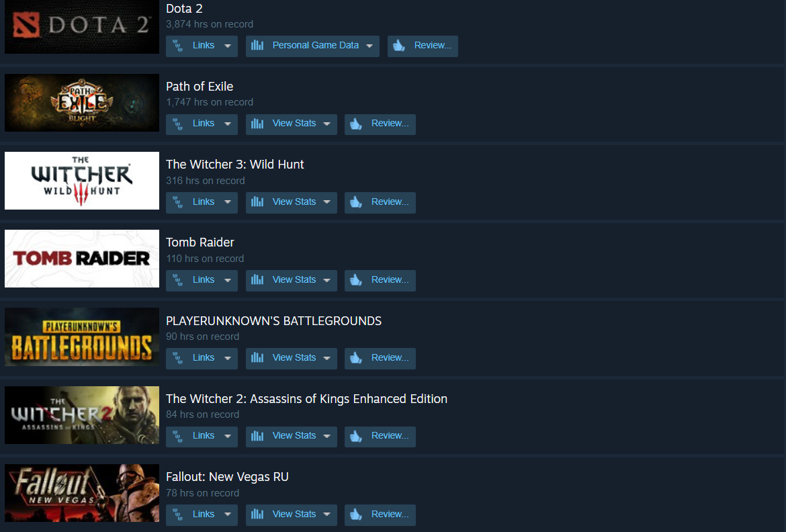Click the bar-chart icon for PLAYERUNKNOWN'S BATTLEGROUNDS stats
This screenshot has width=786, height=532.
coord(257,358)
